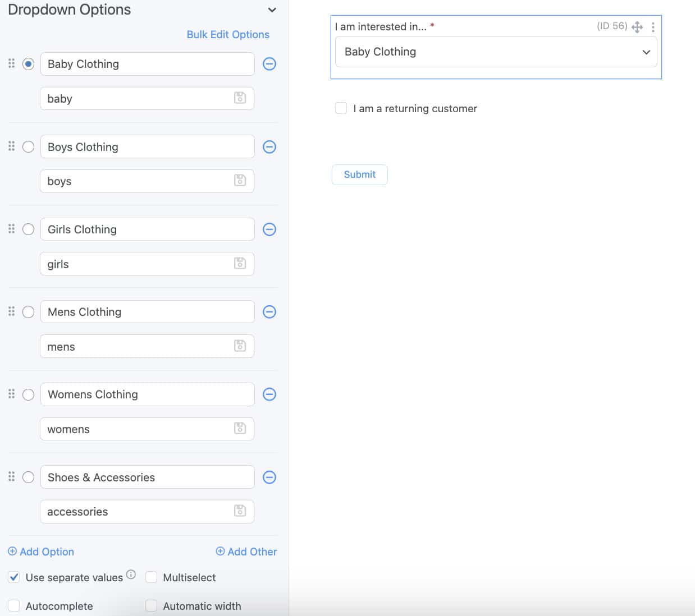Remove the Baby Clothing option
This screenshot has height=616, width=695.
tap(269, 64)
